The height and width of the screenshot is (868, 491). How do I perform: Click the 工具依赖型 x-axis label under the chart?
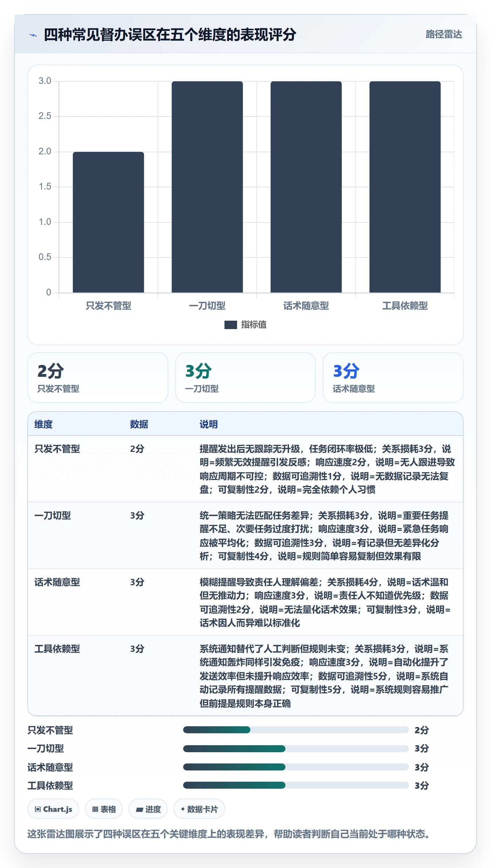click(405, 306)
